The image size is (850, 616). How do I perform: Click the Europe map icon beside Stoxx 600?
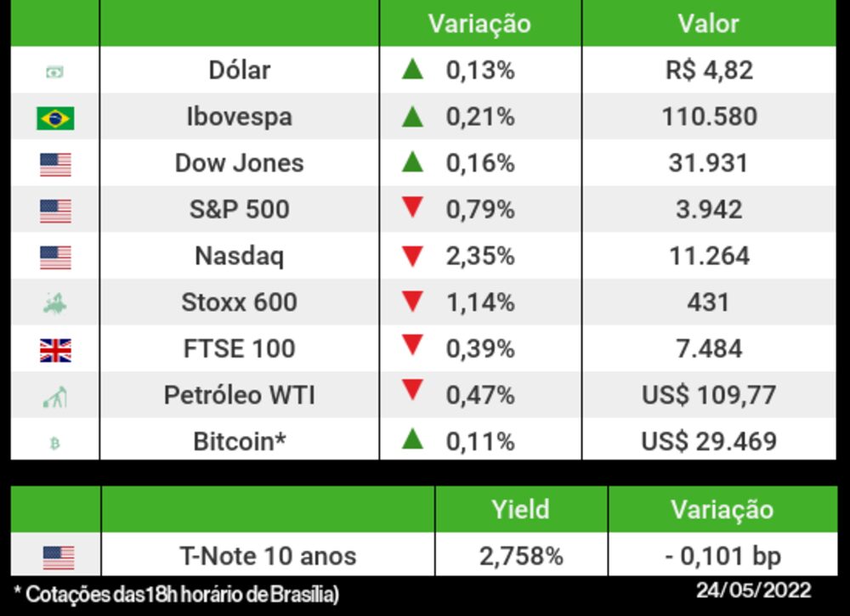54,303
